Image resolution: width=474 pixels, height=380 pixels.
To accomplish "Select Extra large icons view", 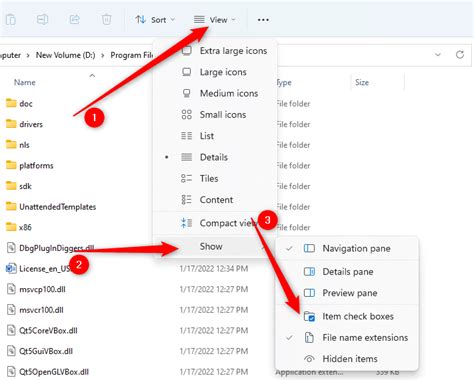I will click(215, 51).
